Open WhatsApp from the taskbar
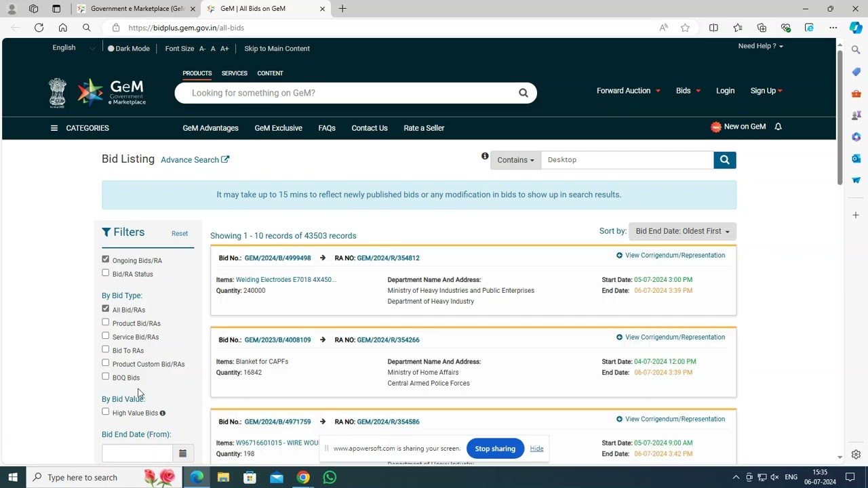Viewport: 868px width, 488px height. pyautogui.click(x=330, y=478)
